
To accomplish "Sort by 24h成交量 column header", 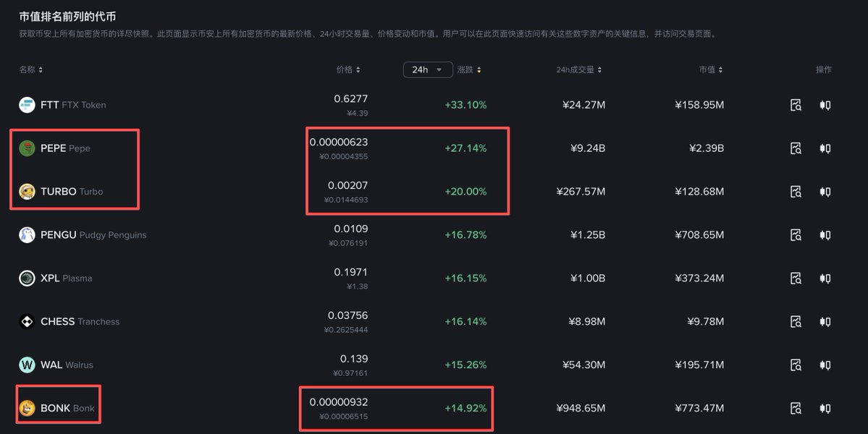I will pos(578,70).
